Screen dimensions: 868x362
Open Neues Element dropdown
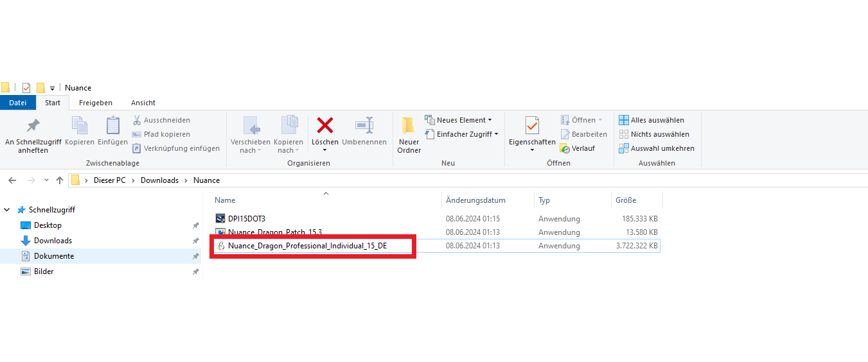[459, 120]
